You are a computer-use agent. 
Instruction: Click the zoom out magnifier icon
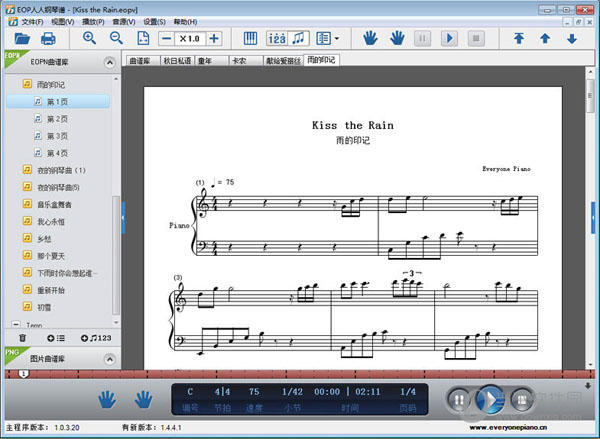(x=116, y=38)
